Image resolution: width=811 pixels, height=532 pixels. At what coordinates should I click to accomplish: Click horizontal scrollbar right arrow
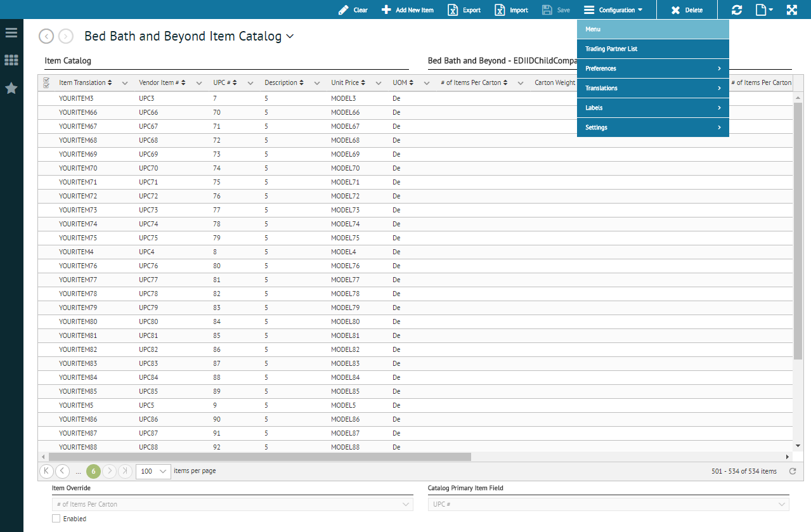coord(788,457)
